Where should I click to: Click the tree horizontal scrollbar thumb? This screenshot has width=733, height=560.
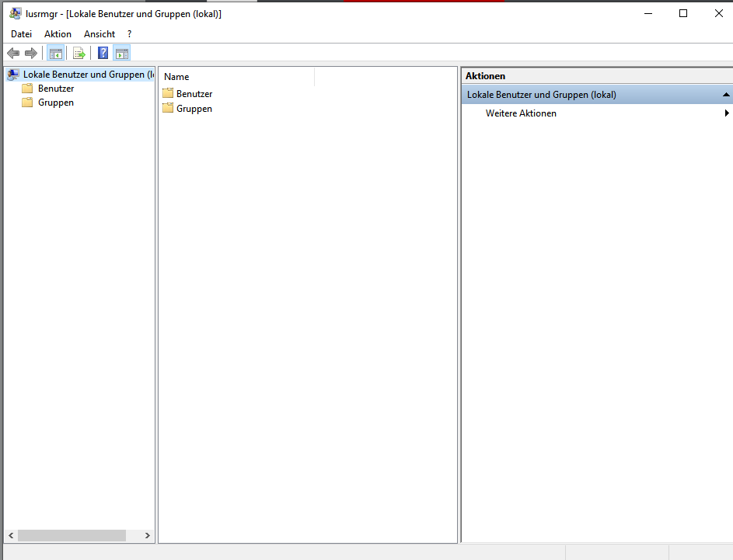coord(72,535)
